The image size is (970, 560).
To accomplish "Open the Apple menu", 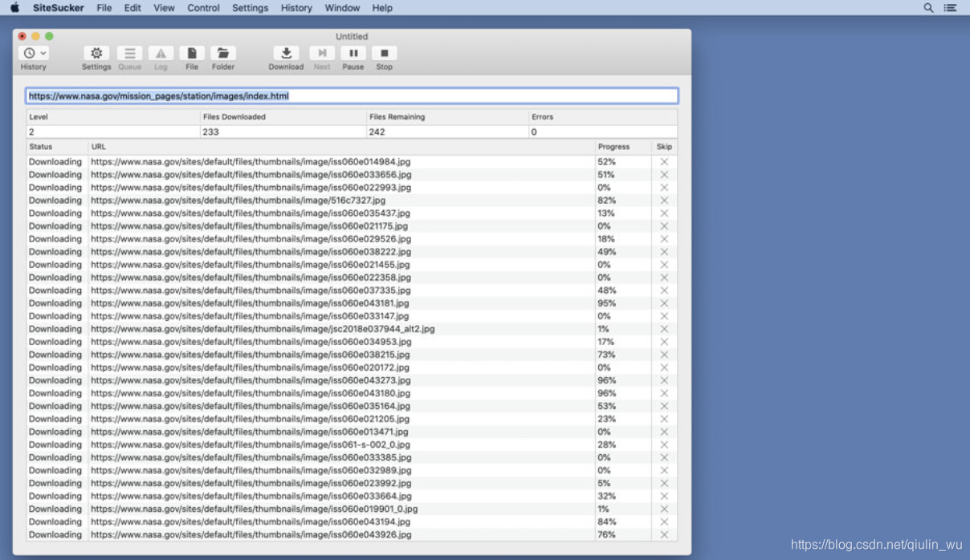I will (14, 8).
